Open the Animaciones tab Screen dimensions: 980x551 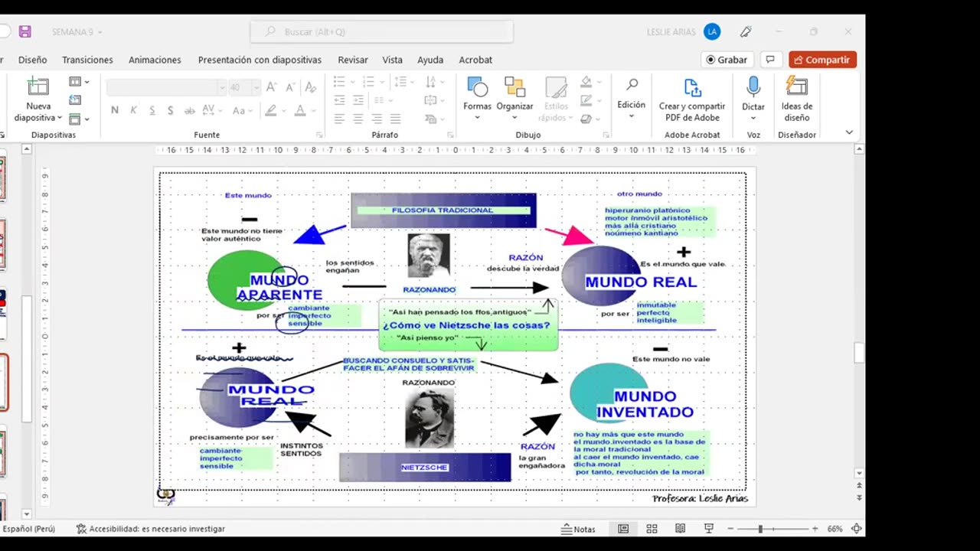(x=155, y=60)
